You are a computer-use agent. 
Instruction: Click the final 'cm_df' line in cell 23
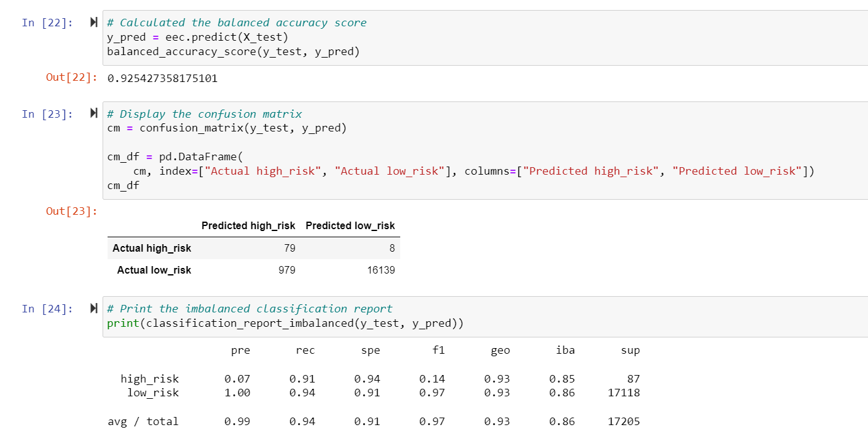click(123, 186)
